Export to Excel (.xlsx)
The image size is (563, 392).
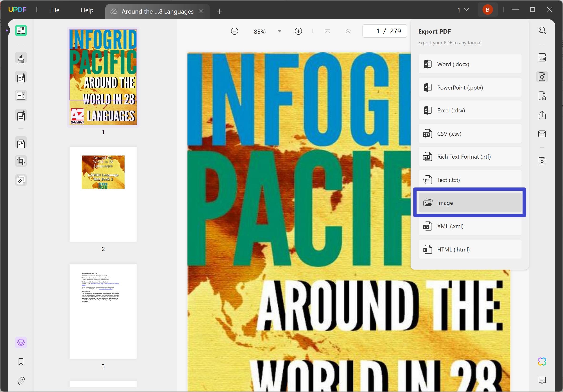click(470, 110)
